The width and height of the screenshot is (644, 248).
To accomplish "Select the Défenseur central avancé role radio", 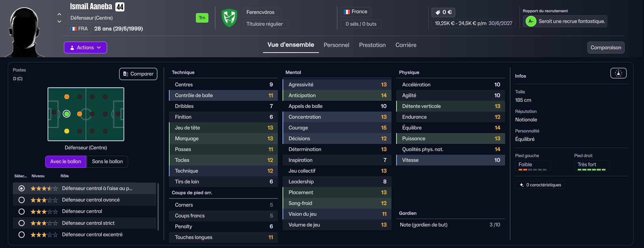I will pos(22,200).
